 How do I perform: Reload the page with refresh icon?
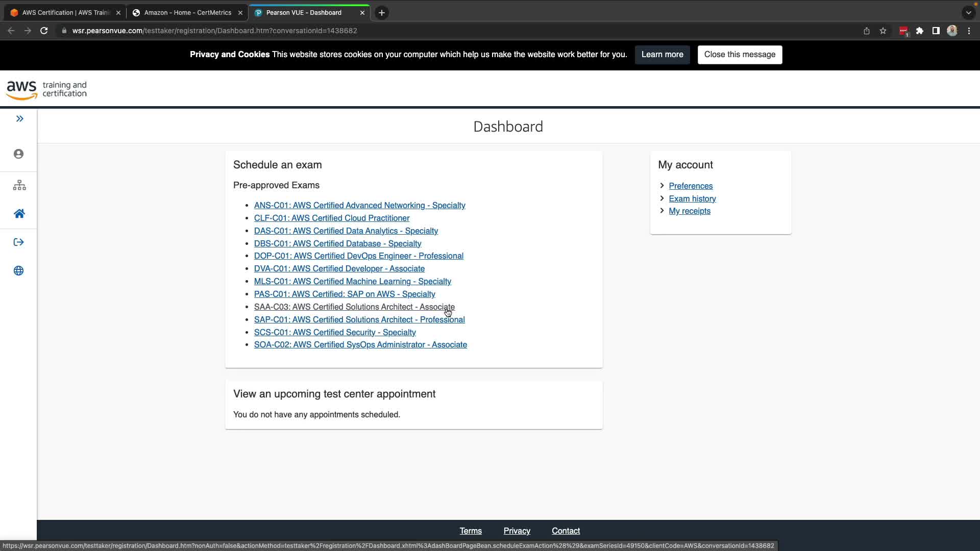click(44, 31)
